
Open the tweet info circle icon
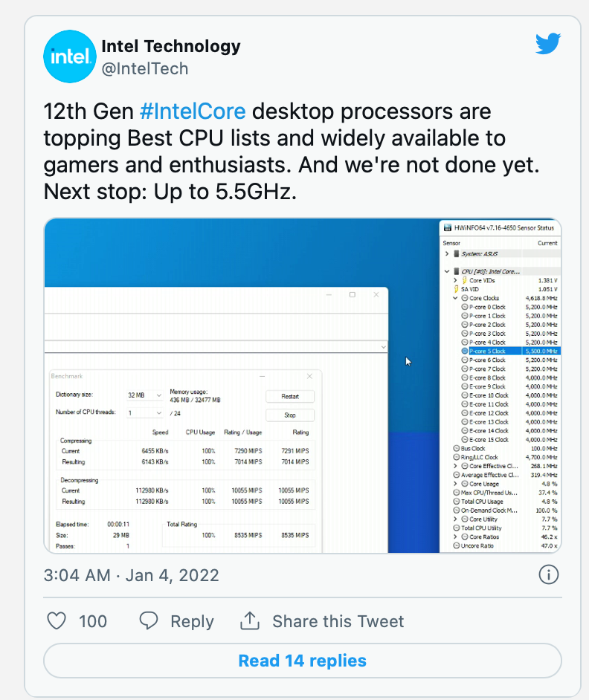(x=548, y=574)
